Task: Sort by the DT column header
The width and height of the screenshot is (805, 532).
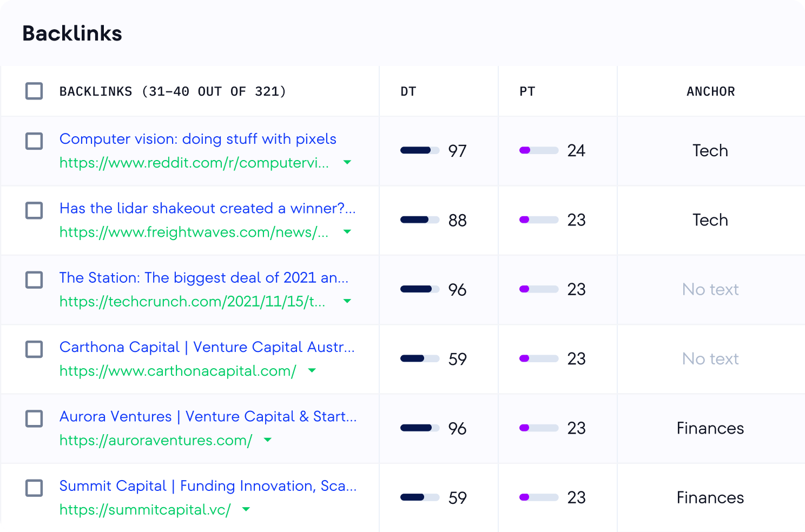Action: [408, 91]
